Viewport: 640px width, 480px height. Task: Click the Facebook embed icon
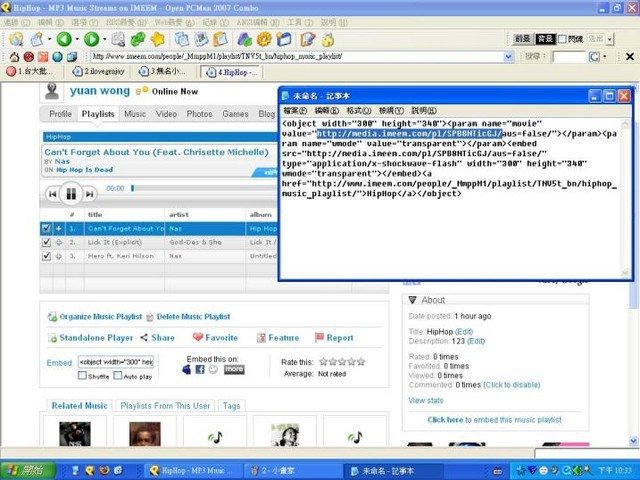[x=200, y=369]
